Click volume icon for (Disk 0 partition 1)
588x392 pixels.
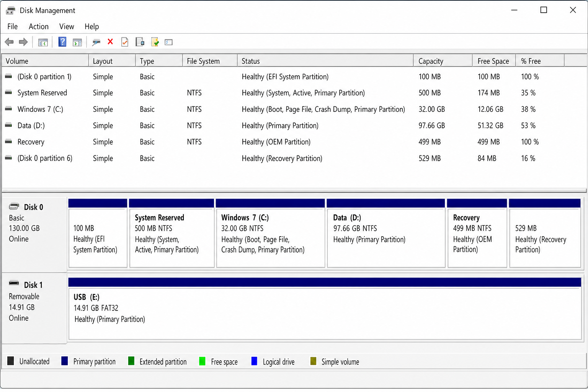coord(8,77)
